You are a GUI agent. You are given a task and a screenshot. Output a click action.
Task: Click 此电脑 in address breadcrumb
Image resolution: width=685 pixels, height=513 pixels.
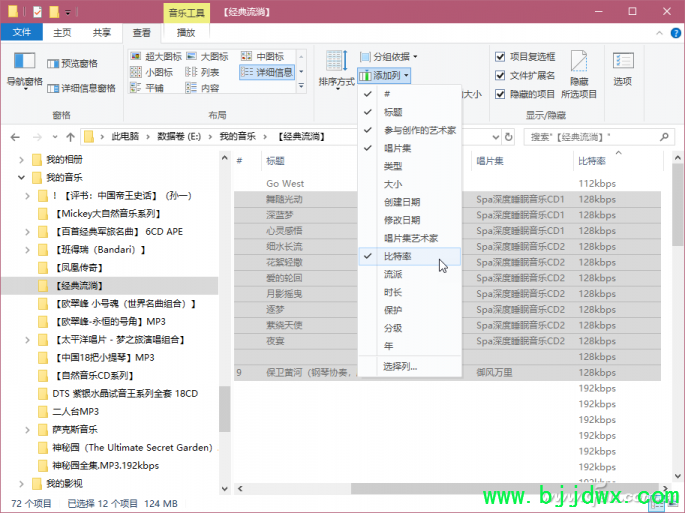click(x=125, y=137)
